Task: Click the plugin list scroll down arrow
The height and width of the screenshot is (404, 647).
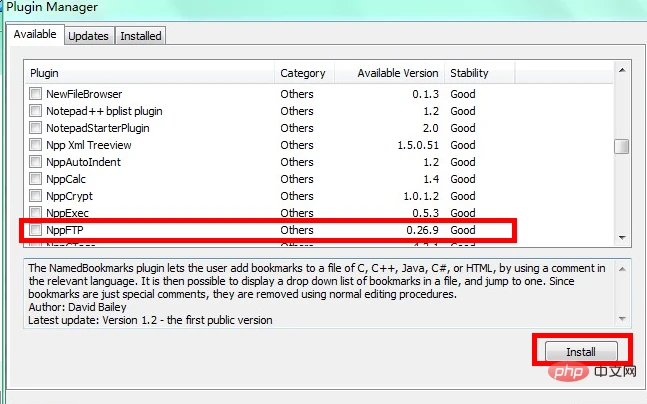Action: [622, 238]
